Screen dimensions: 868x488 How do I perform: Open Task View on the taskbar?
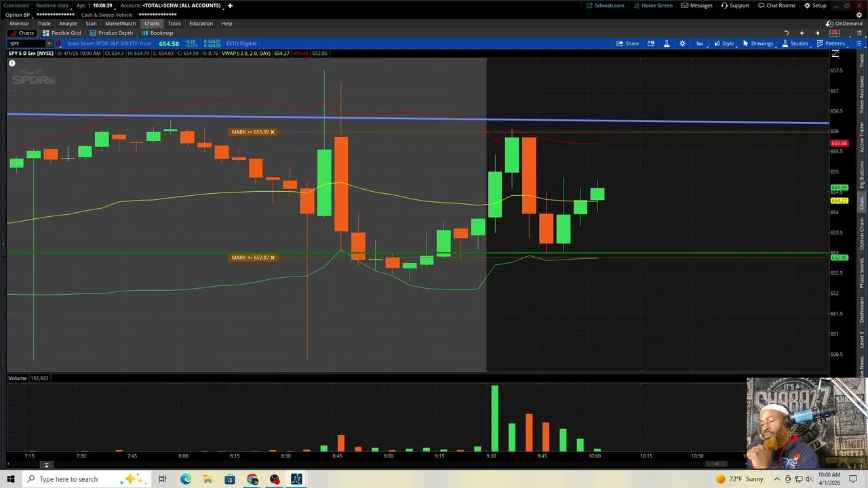click(x=163, y=479)
